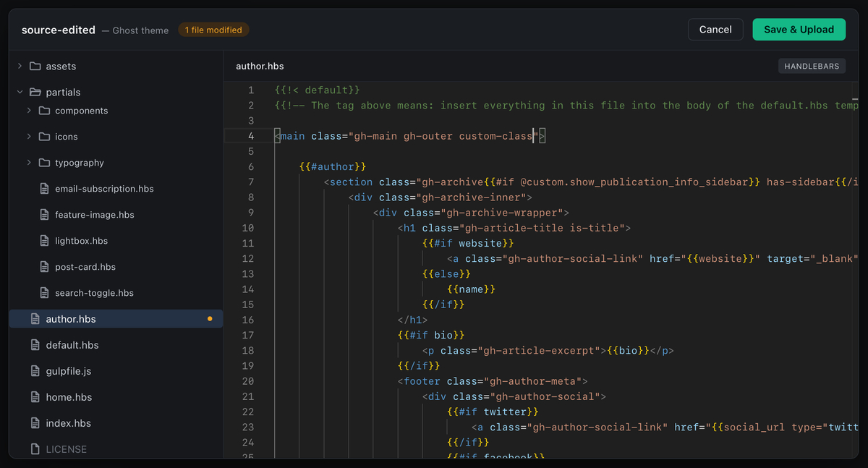Click the 1 file modified badge

click(213, 30)
